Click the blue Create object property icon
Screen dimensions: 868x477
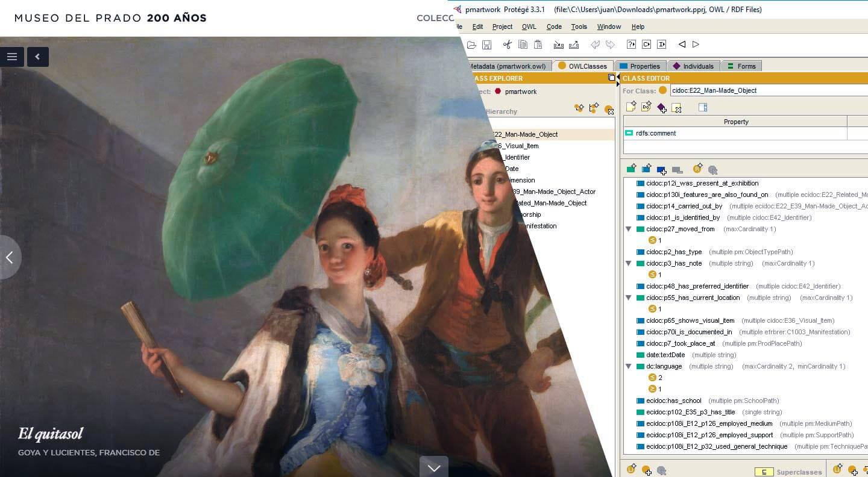(x=646, y=169)
